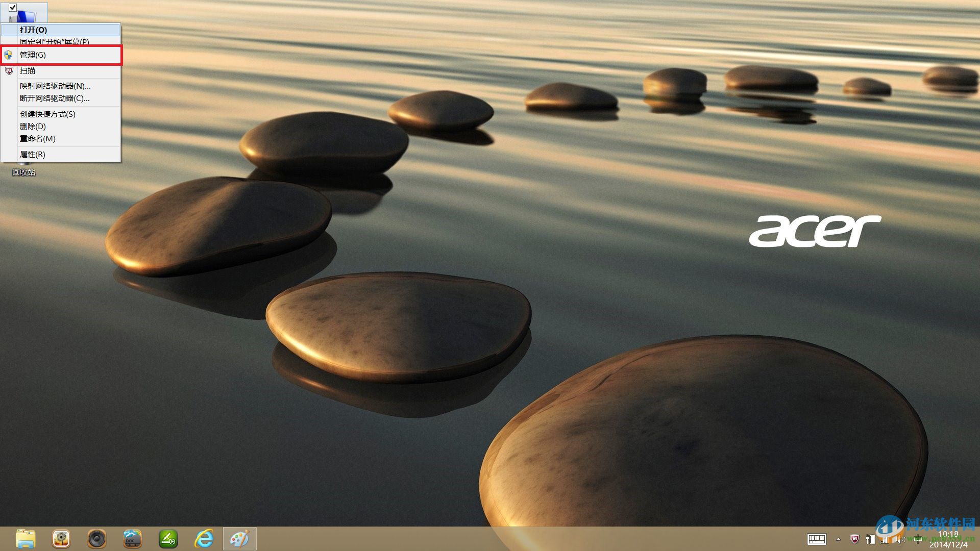
Task: Open Internet Explorer from the taskbar
Action: [x=204, y=539]
